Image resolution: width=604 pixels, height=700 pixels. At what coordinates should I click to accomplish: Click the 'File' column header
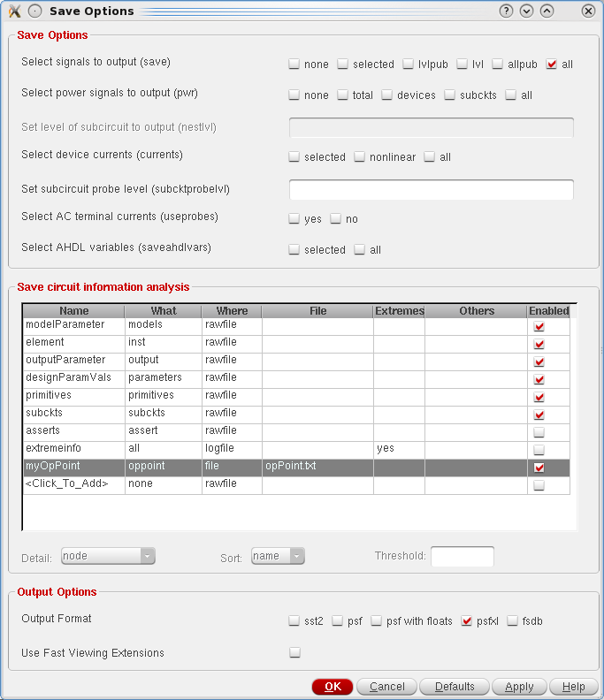point(317,311)
